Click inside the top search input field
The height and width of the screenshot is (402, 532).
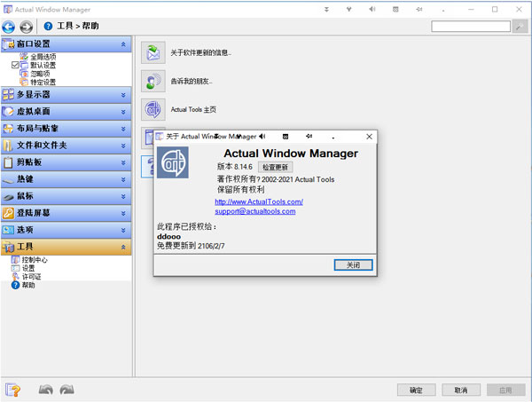point(471,26)
